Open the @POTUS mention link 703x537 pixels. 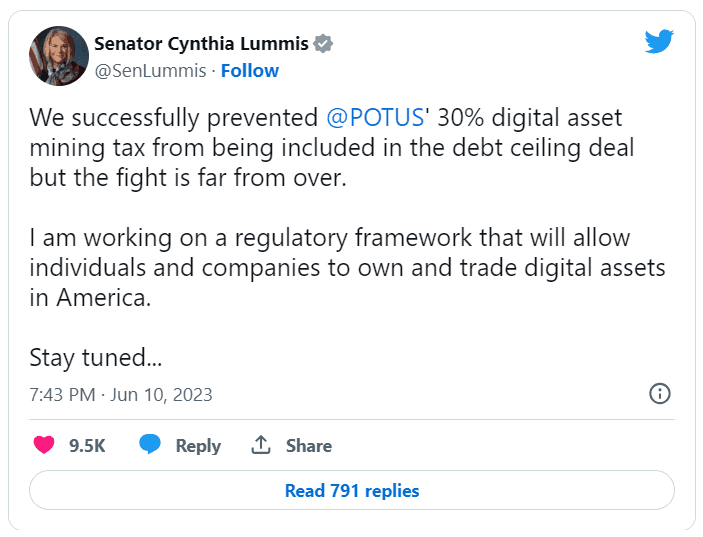pos(373,118)
